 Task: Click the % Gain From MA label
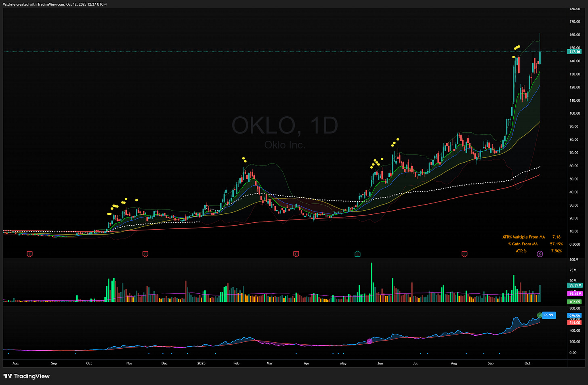click(523, 244)
